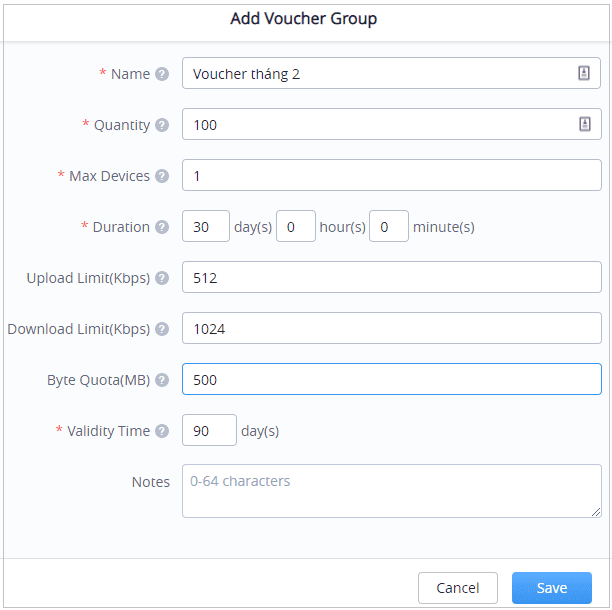Click into the Max Devices field

click(391, 176)
